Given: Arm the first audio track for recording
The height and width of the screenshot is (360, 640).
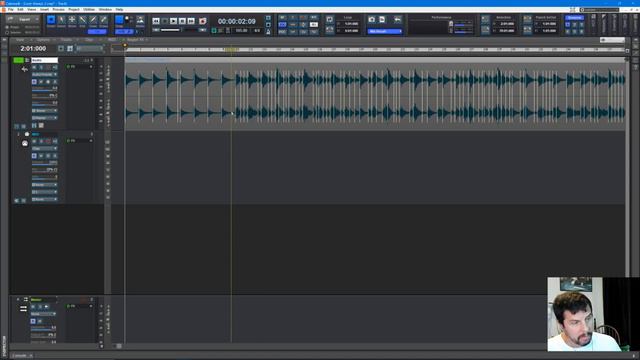Looking at the screenshot, I should coord(48,67).
